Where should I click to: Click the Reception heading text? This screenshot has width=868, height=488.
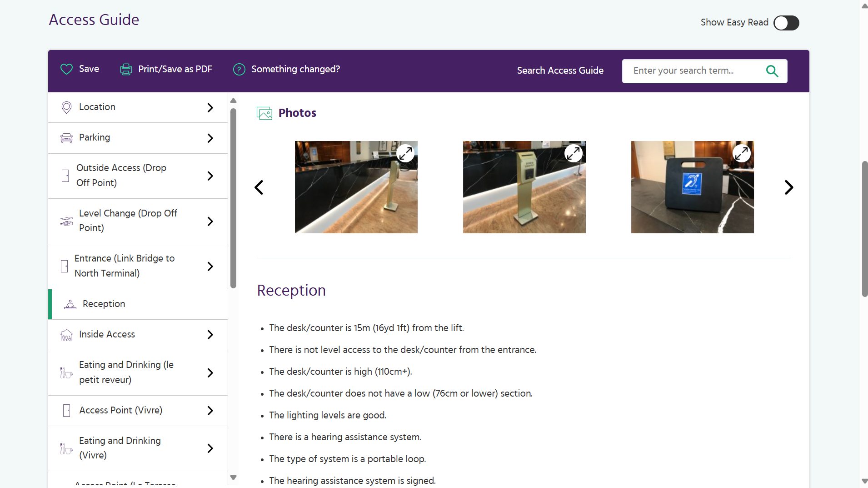click(x=291, y=290)
